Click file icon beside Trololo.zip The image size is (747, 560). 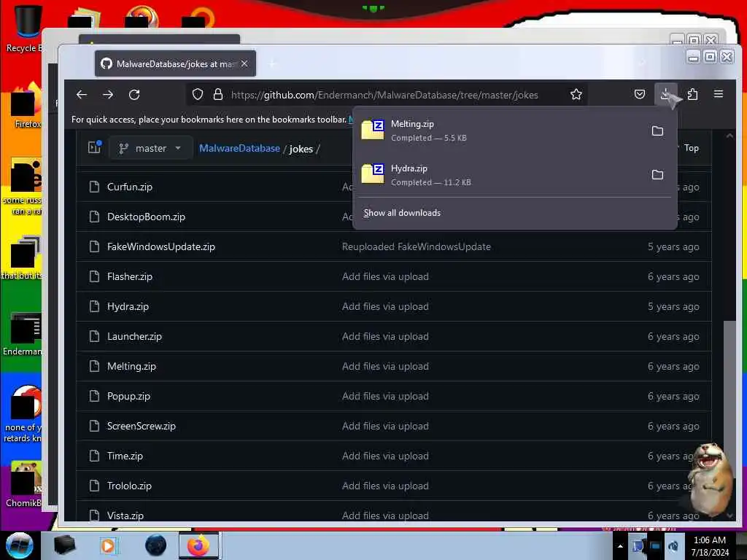pyautogui.click(x=94, y=486)
